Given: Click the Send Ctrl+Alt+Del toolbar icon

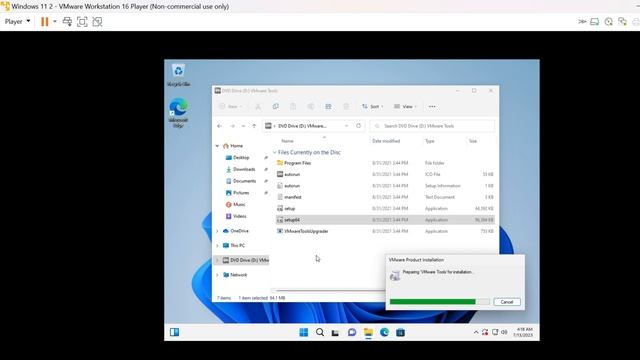Looking at the screenshot, I should coord(67,22).
